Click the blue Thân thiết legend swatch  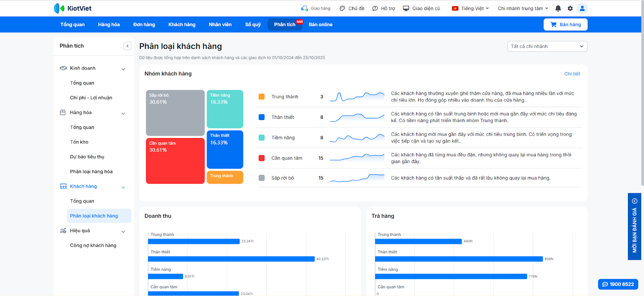tap(262, 117)
